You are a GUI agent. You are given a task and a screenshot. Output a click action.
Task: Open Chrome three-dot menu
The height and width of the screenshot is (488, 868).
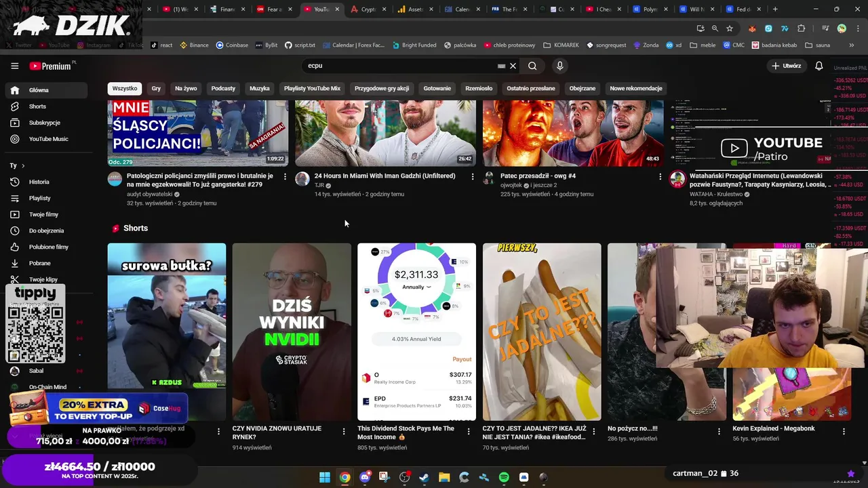tap(857, 28)
